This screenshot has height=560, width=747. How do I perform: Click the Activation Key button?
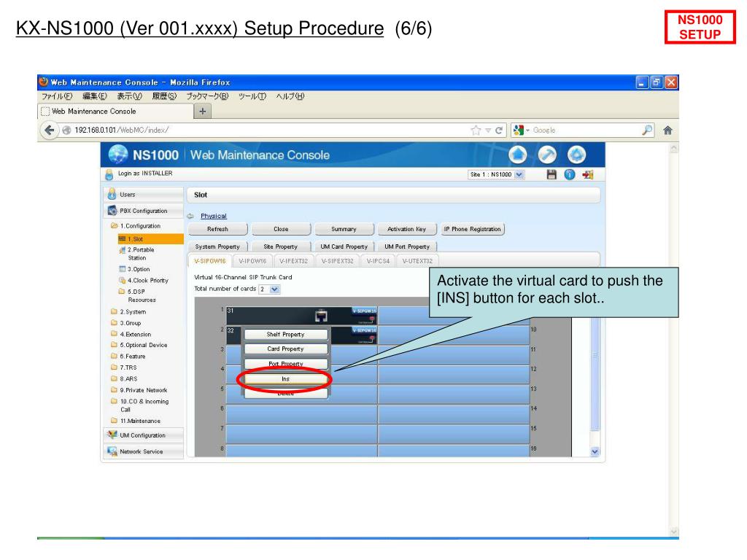tap(407, 229)
